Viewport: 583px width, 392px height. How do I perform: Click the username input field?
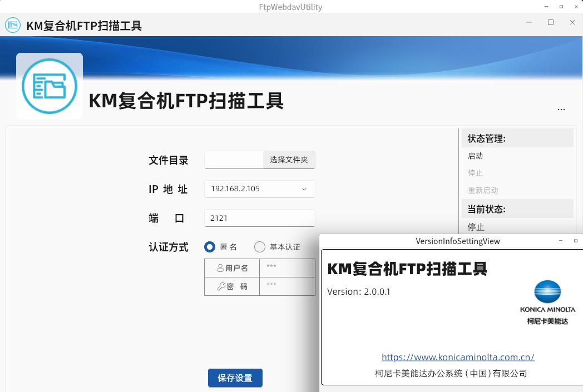click(x=287, y=268)
